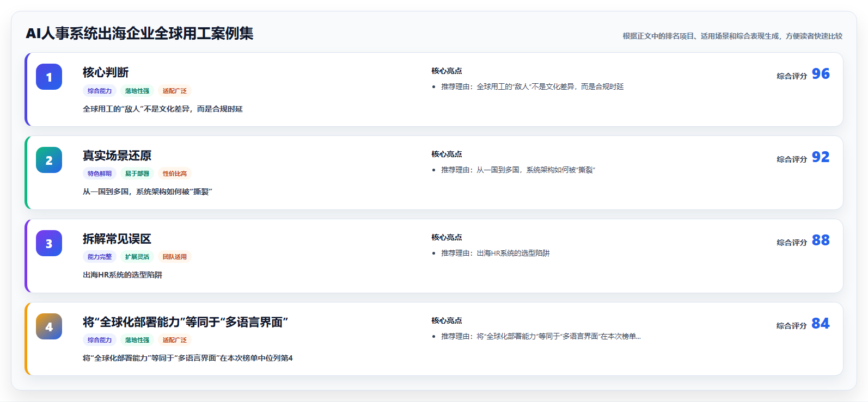Click the rank 1 number badge

click(49, 77)
